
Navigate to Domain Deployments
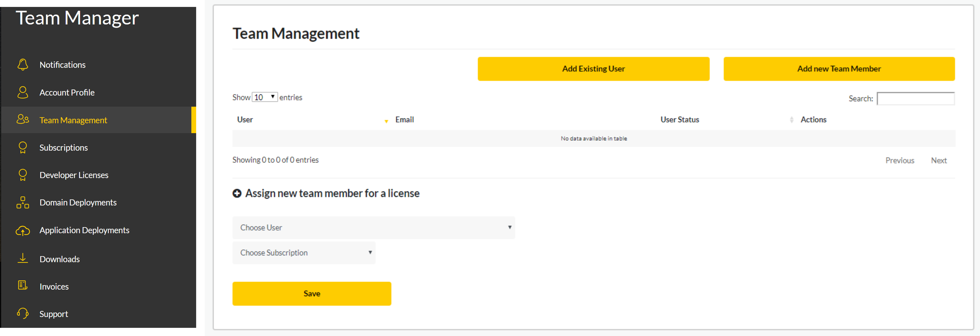[78, 203]
